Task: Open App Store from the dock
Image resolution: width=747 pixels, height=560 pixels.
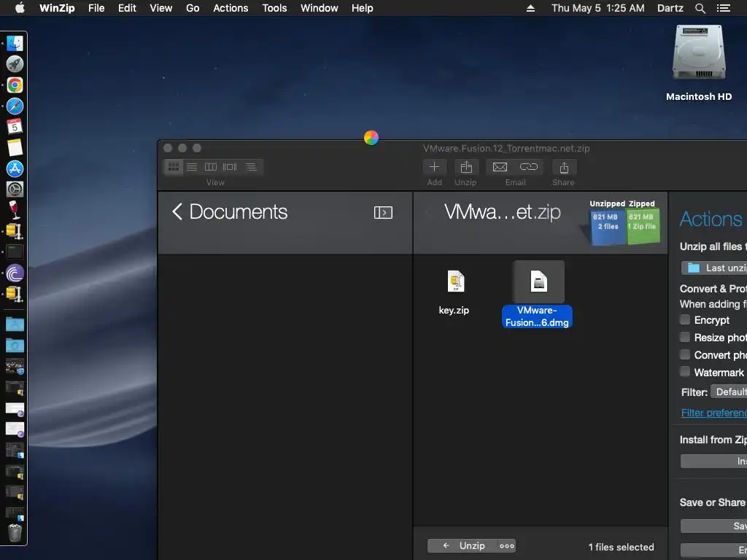Action: click(15, 168)
